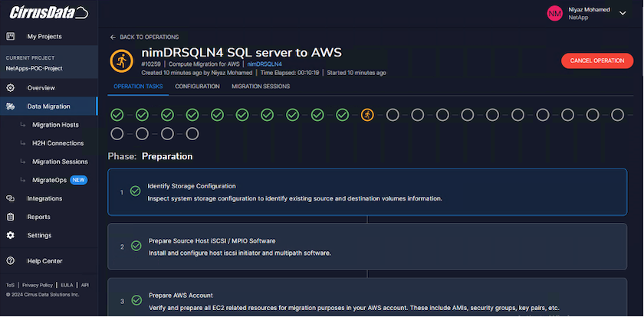Screen dimensions: 644x317
Task: Open Migration Hosts in the sidebar tree
Action: [55, 125]
